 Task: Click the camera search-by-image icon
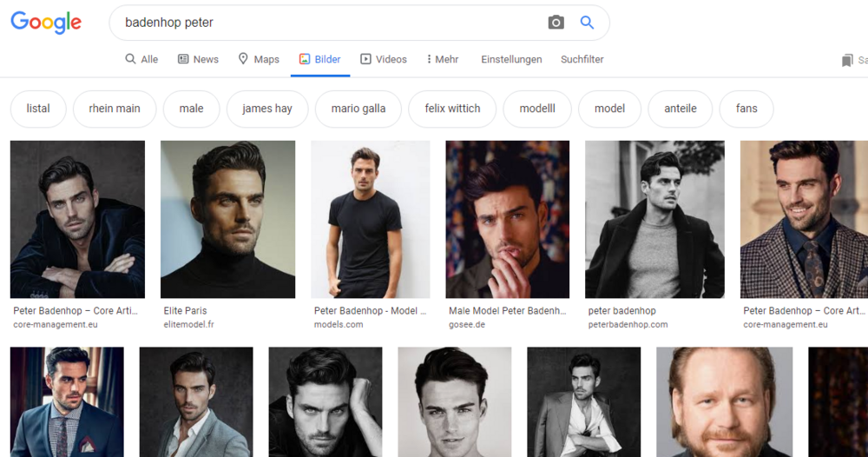pyautogui.click(x=556, y=23)
